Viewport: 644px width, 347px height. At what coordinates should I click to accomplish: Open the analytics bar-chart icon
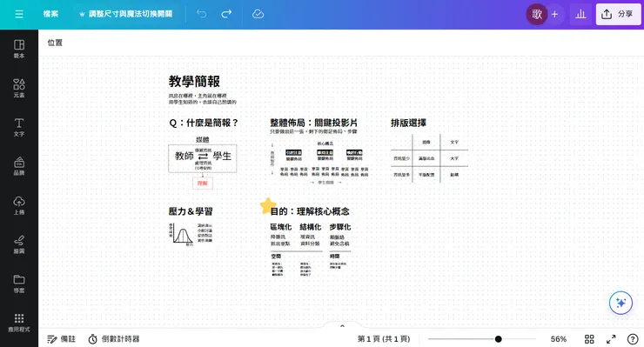[580, 15]
